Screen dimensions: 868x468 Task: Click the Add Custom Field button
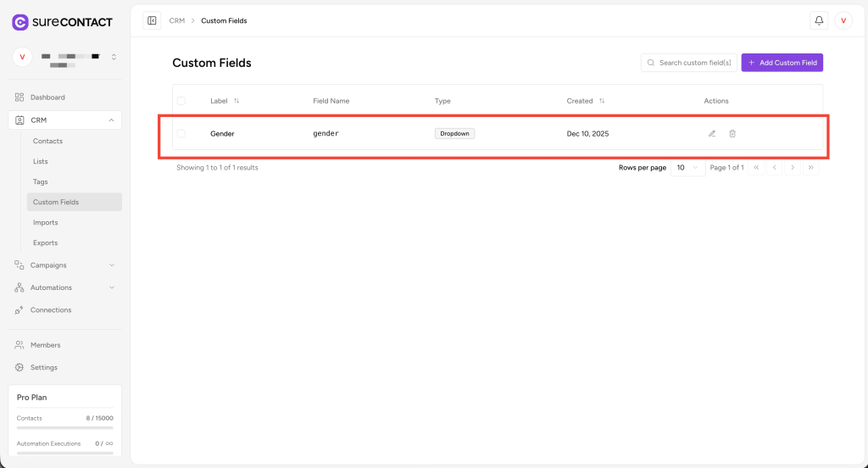pyautogui.click(x=782, y=63)
